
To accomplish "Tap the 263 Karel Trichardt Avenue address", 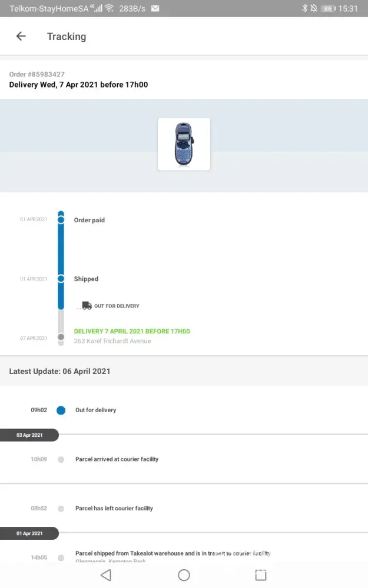I will (x=112, y=341).
